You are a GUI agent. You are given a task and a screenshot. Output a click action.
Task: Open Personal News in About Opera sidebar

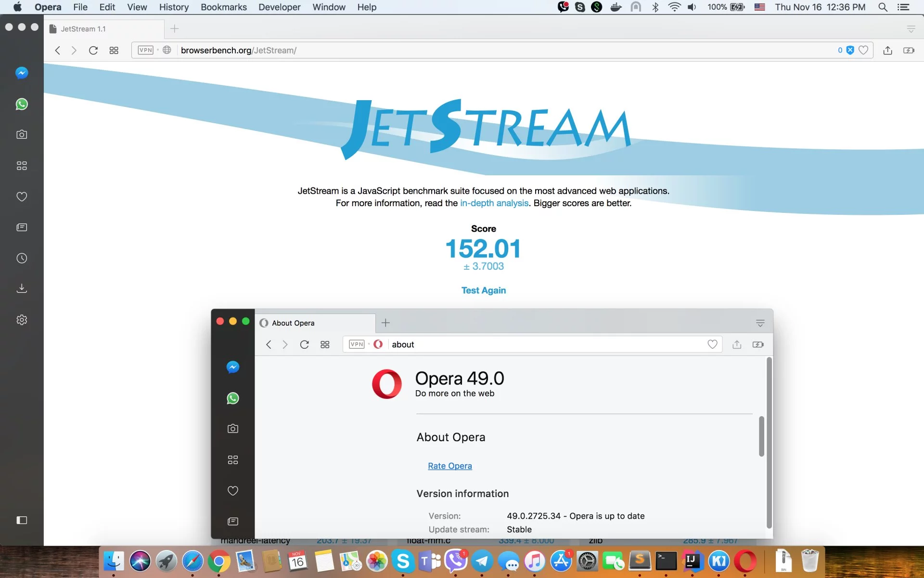[233, 522]
